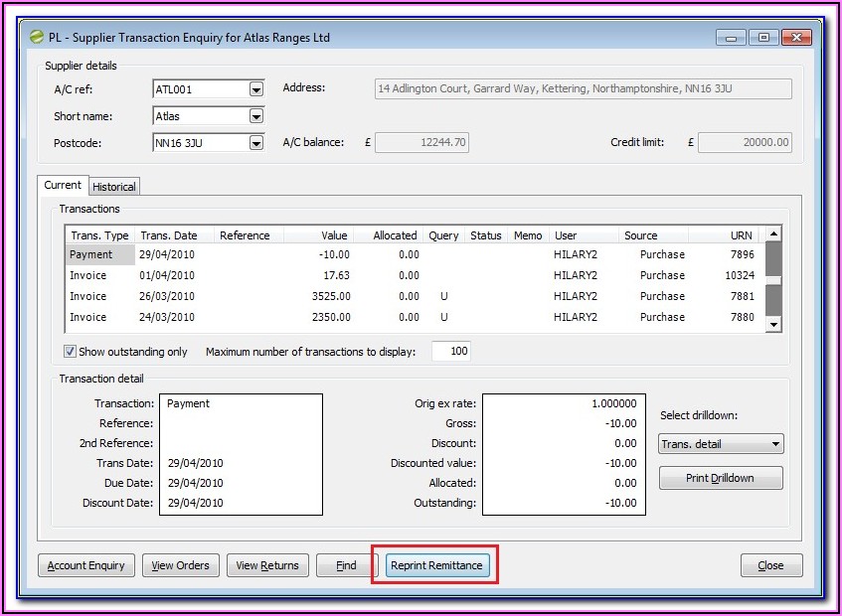
Task: Click the Reprint Remittance button
Action: click(x=436, y=565)
